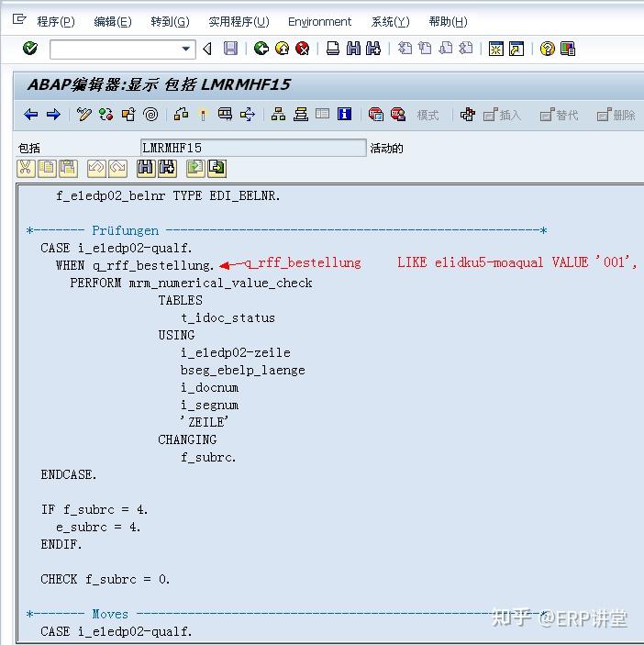Click the Find binoculars in the standard toolbar
This screenshot has height=645, width=644.
pyautogui.click(x=354, y=49)
